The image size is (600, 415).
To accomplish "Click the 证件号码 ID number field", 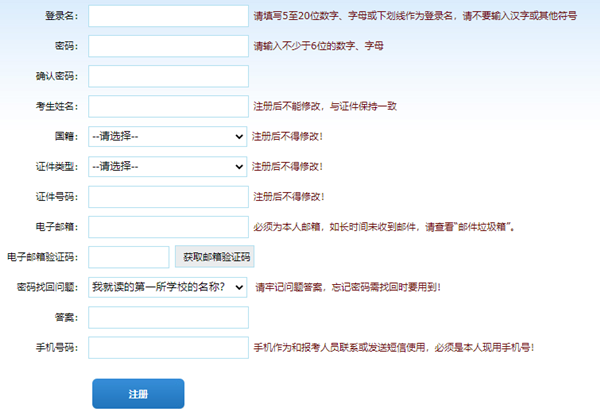I will 167,196.
